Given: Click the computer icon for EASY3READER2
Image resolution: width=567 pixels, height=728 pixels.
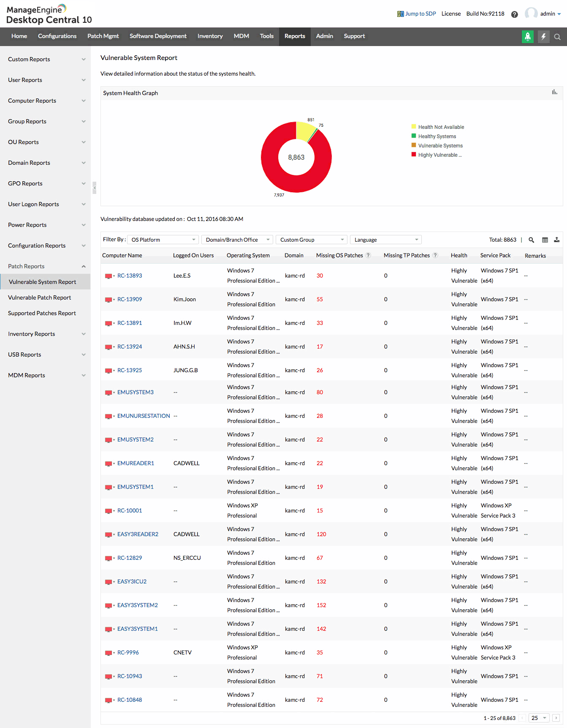Looking at the screenshot, I should coord(109,534).
